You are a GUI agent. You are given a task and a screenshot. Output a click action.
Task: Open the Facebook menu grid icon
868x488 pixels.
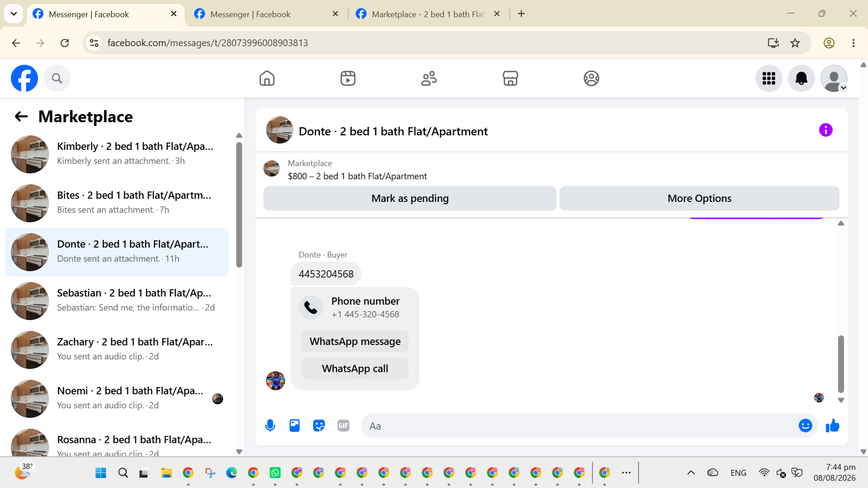point(769,78)
